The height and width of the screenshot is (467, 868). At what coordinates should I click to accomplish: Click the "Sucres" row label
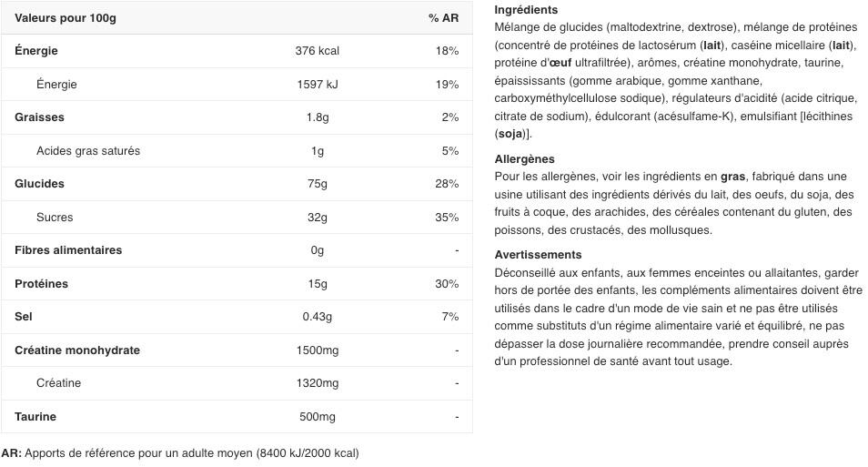pyautogui.click(x=55, y=218)
